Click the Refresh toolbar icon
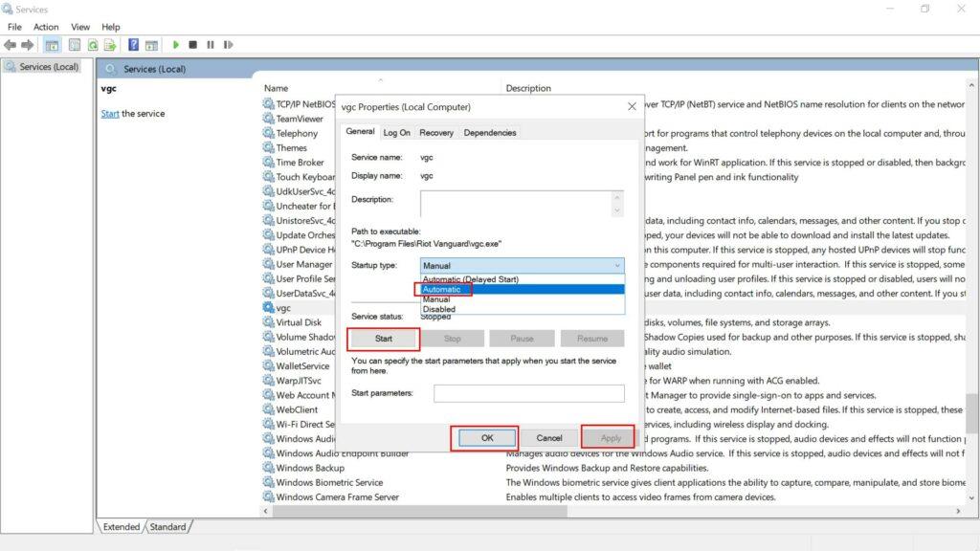The image size is (980, 551). [x=93, y=45]
